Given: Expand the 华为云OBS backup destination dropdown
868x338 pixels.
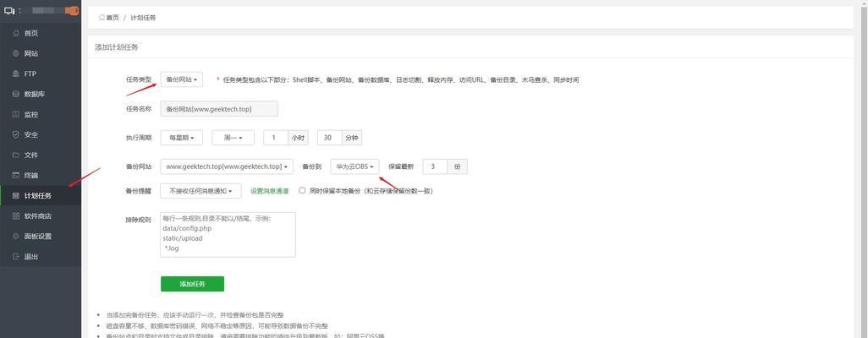Looking at the screenshot, I should [x=354, y=166].
